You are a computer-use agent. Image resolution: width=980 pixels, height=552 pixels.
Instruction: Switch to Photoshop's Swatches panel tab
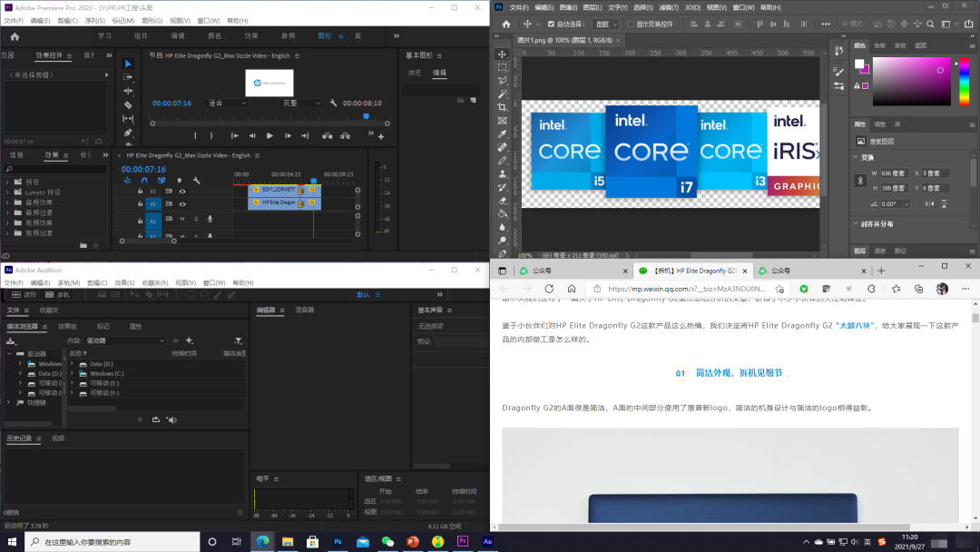click(879, 45)
